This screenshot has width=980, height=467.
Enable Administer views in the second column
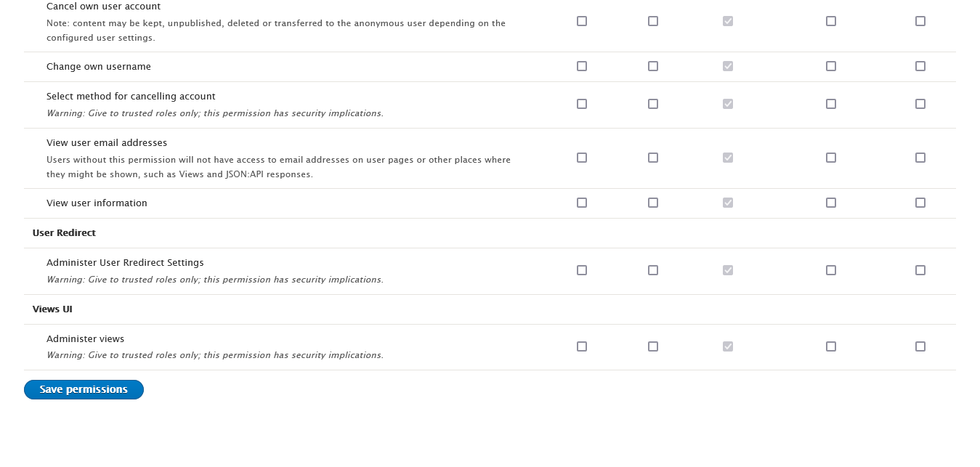pos(653,346)
